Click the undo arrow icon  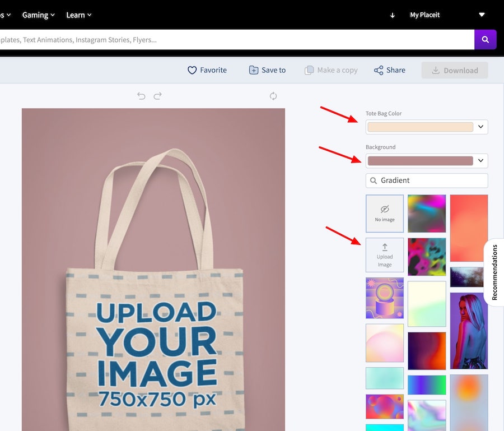141,96
